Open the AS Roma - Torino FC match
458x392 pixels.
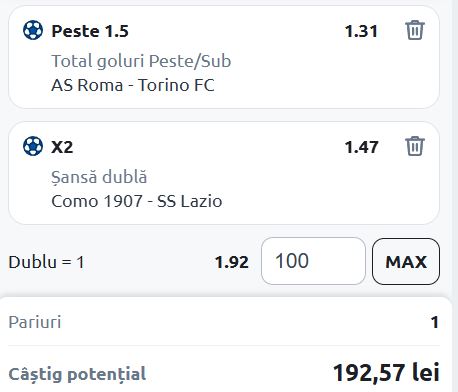click(133, 85)
